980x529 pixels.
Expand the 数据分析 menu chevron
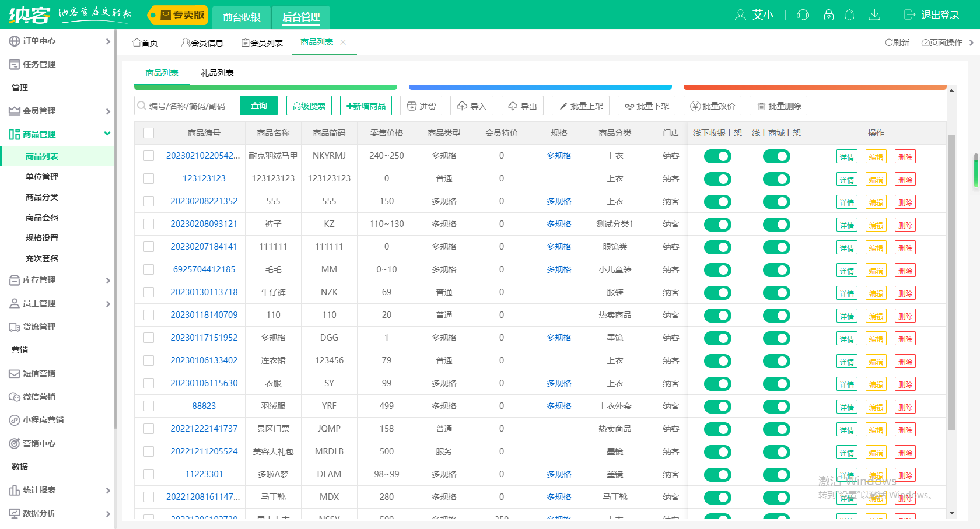[x=107, y=514]
